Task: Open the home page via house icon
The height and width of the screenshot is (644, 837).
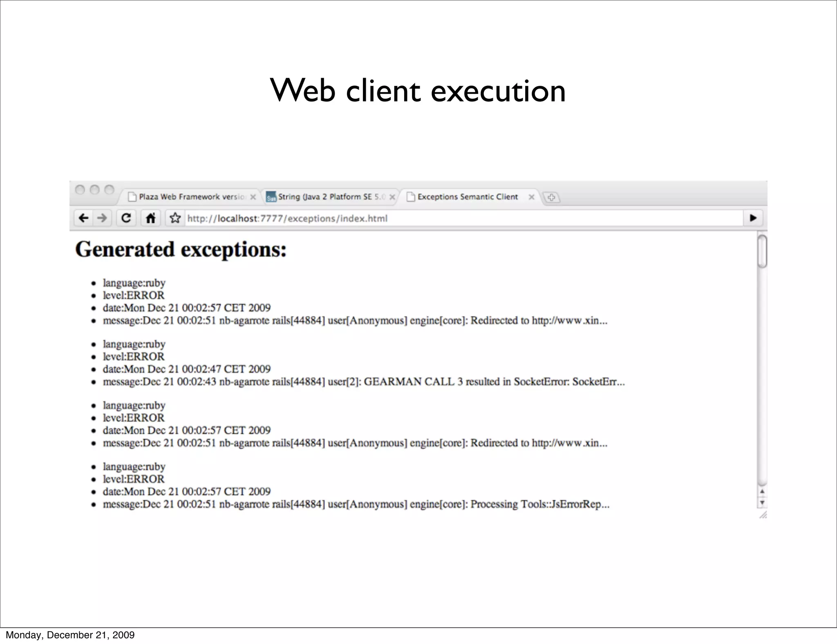Action: pyautogui.click(x=150, y=218)
